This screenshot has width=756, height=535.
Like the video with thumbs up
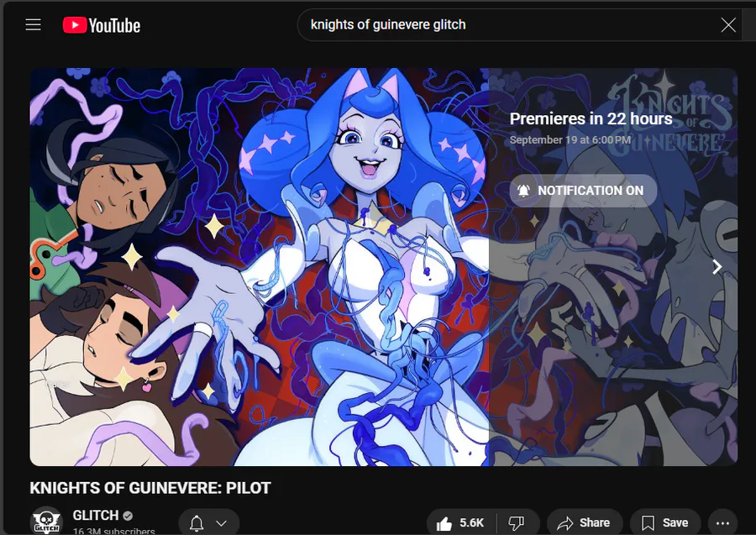460,523
